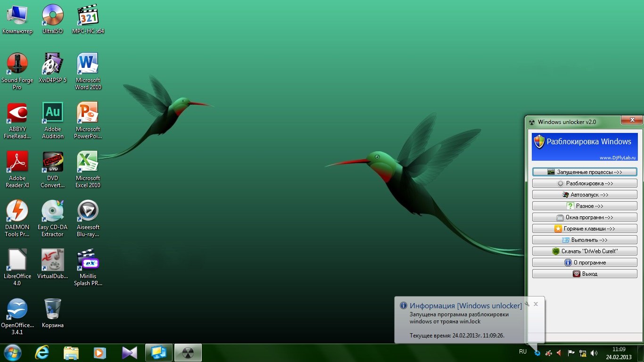Select the VirtualDub shortcut
This screenshot has width=644, height=362.
click(x=52, y=264)
